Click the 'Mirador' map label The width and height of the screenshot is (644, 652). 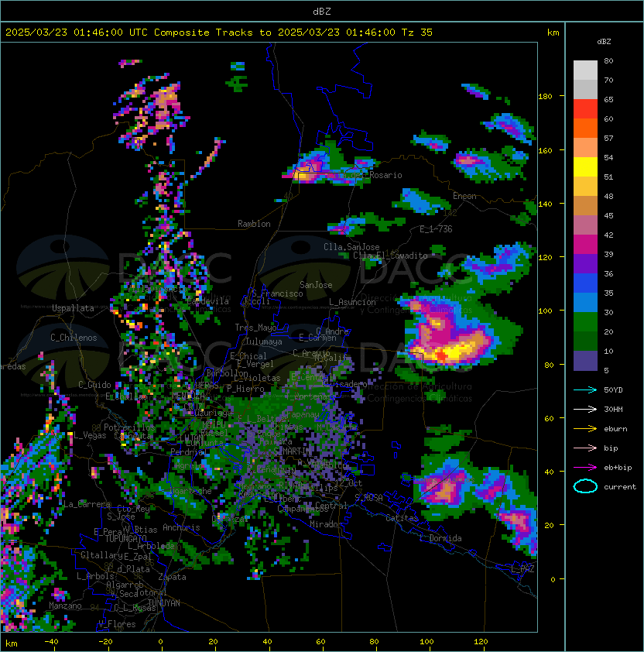click(326, 524)
